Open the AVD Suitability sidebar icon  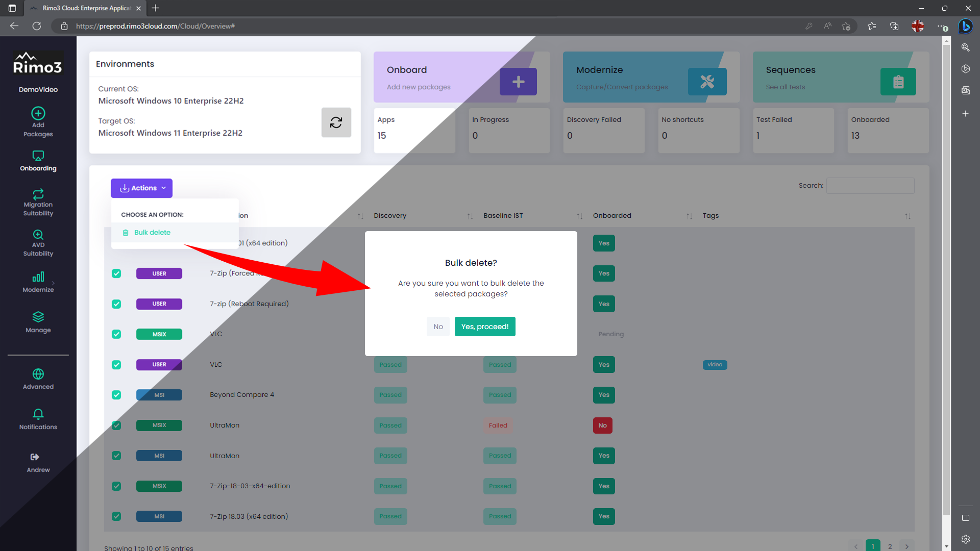tap(38, 235)
